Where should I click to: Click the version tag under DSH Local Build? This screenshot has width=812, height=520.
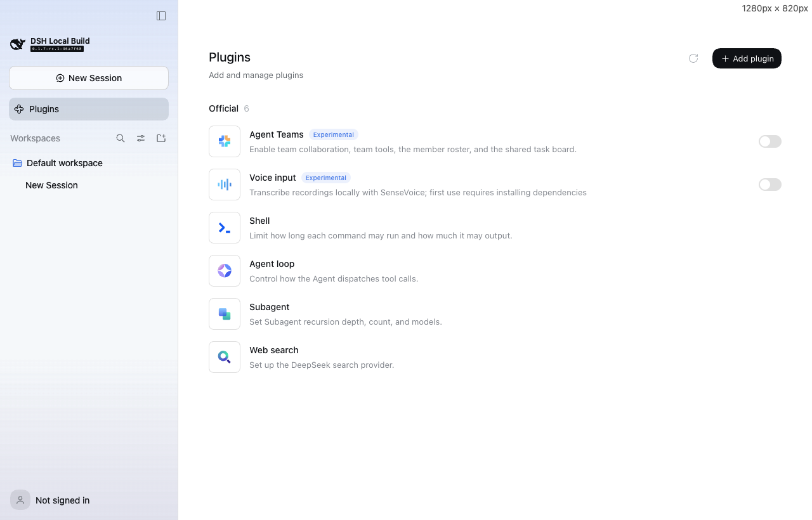(x=57, y=49)
